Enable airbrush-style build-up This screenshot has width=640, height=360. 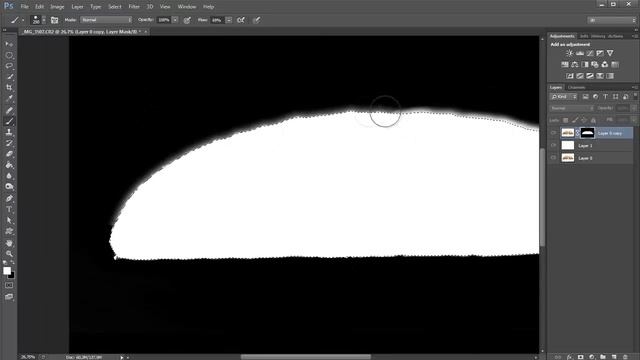click(x=241, y=20)
